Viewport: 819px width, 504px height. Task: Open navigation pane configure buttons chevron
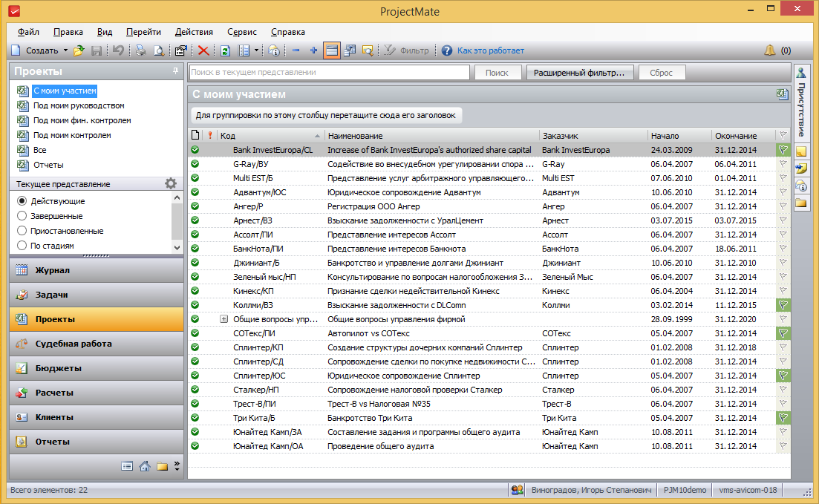pos(177,466)
